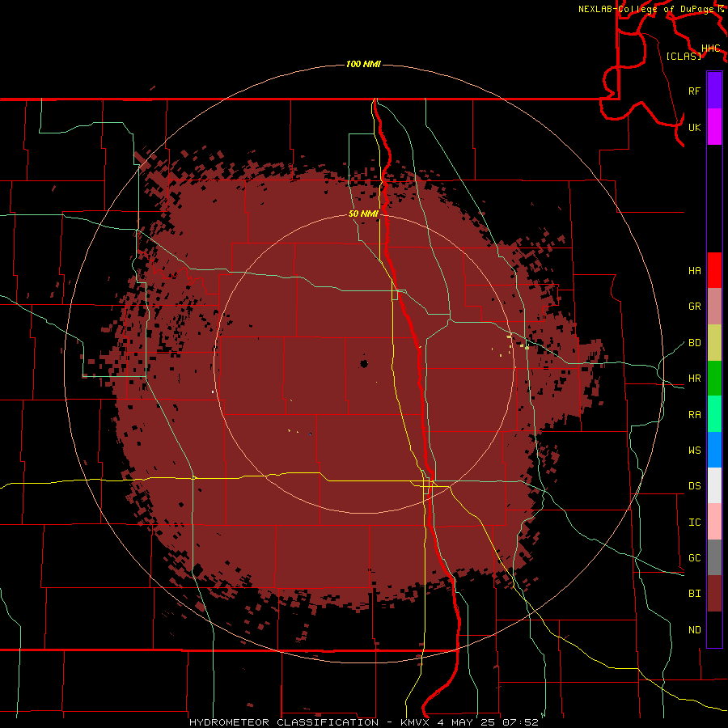Click the HA legend label

[x=694, y=270]
